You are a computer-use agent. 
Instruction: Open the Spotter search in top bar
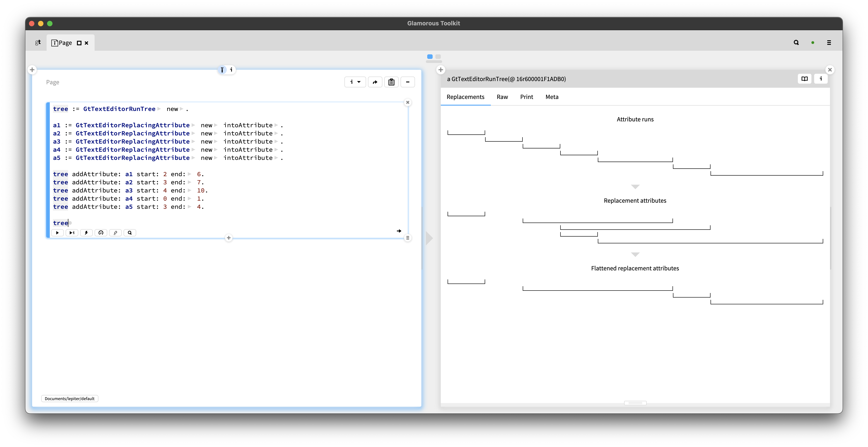pyautogui.click(x=796, y=43)
